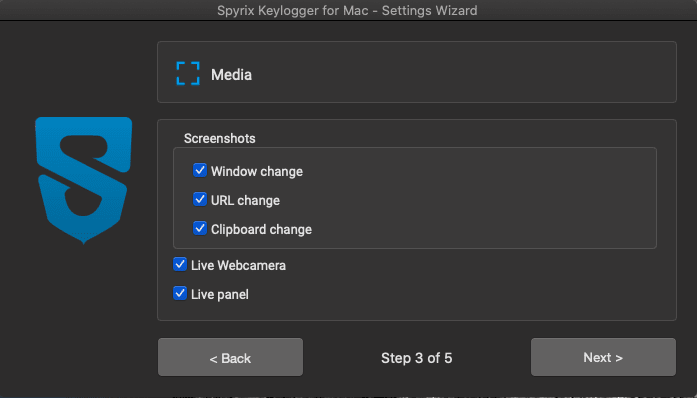This screenshot has width=697, height=398.
Task: Click the Media screenshot frame icon
Action: point(188,73)
